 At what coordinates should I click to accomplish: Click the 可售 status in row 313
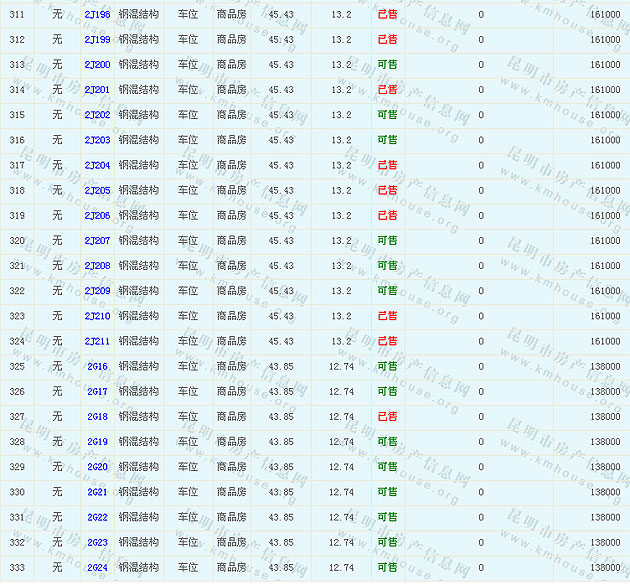(387, 64)
